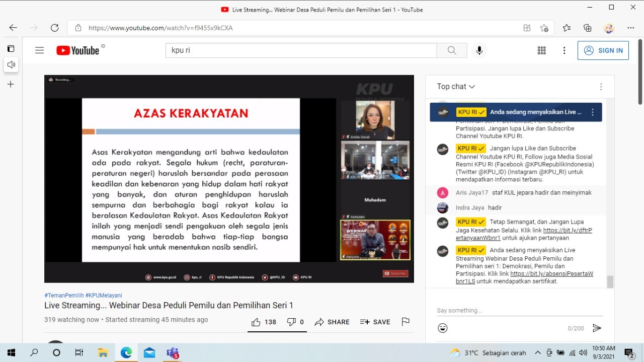Click the Say something chat input
Screen dimensions: 644x362
[518, 310]
